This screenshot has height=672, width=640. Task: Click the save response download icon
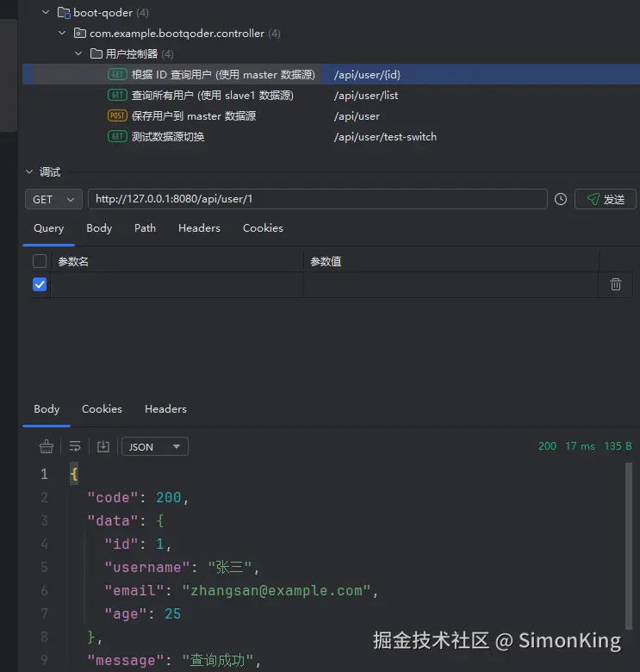click(x=103, y=446)
